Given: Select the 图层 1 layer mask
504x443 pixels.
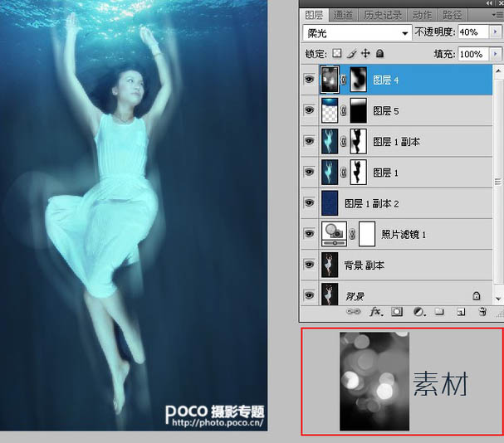Looking at the screenshot, I should [358, 173].
